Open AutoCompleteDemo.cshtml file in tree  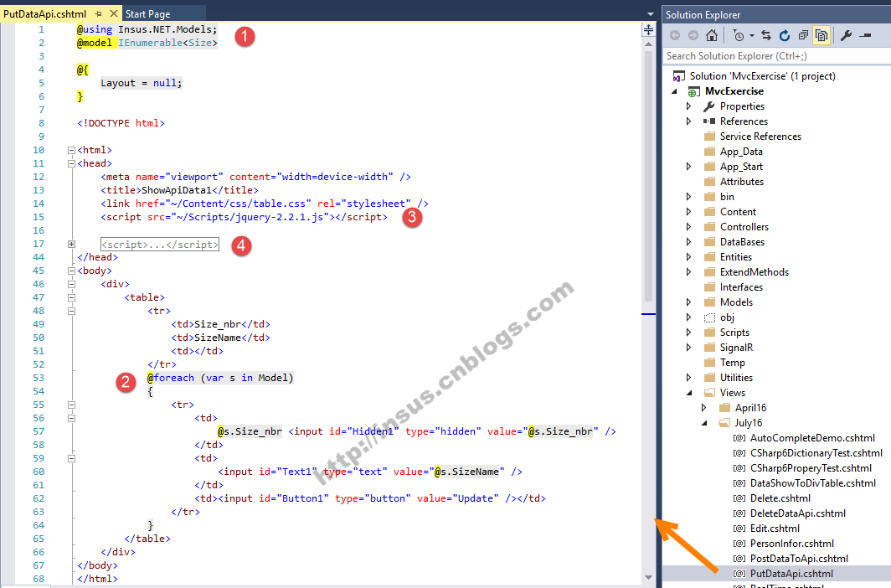tap(812, 438)
